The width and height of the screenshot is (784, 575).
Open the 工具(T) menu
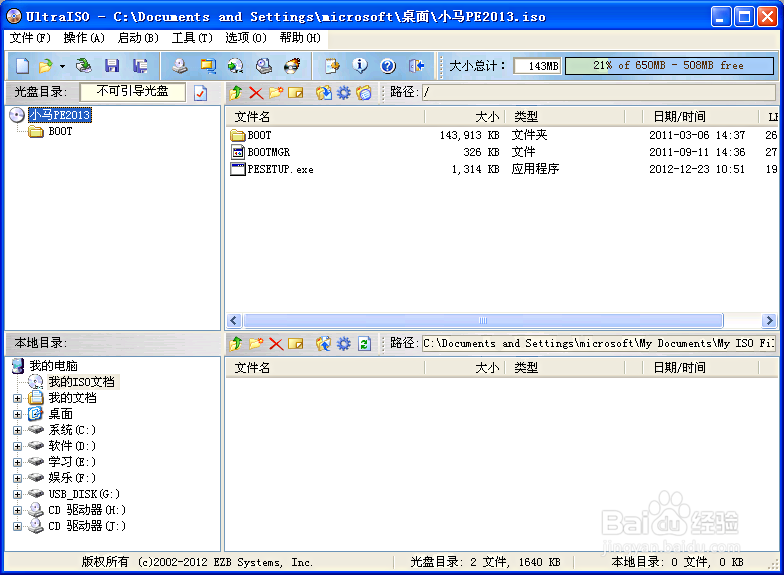tap(192, 38)
